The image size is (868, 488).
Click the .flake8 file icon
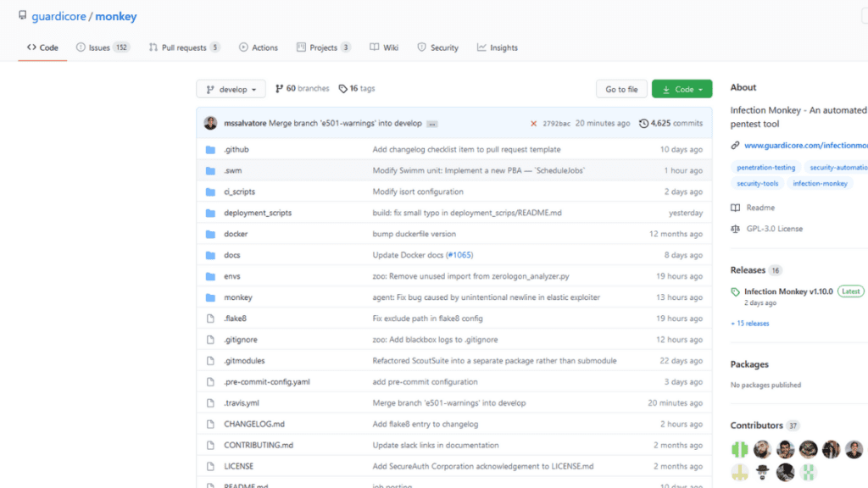pyautogui.click(x=210, y=319)
